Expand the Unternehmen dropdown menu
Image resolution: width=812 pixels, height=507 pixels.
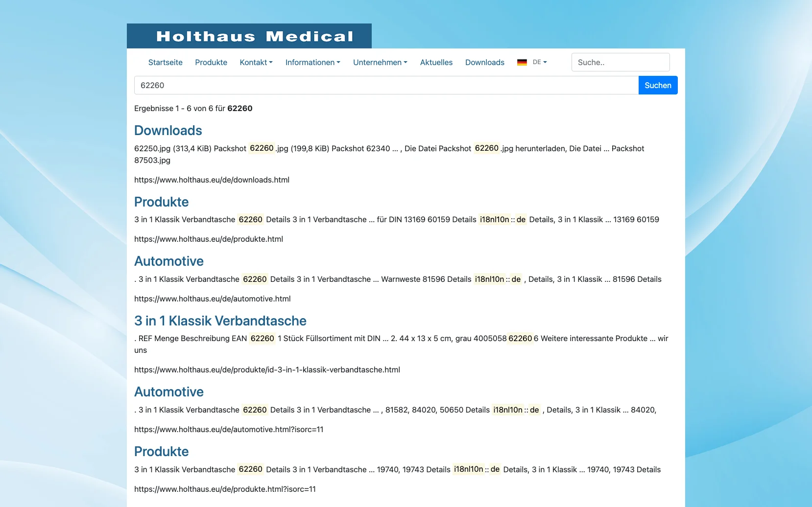pos(380,62)
